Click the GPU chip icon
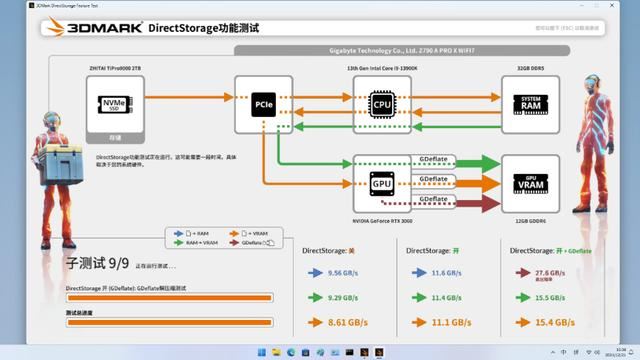Image resolution: width=640 pixels, height=360 pixels. click(382, 184)
